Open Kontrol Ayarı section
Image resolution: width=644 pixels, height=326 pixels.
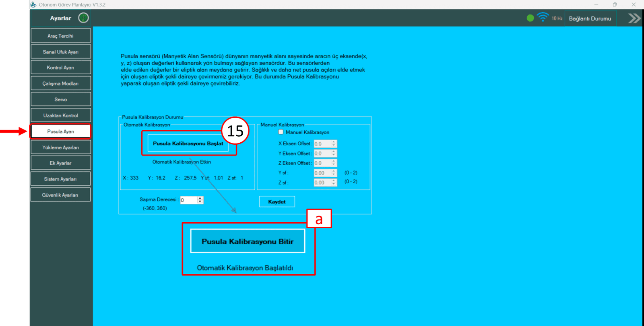(61, 68)
